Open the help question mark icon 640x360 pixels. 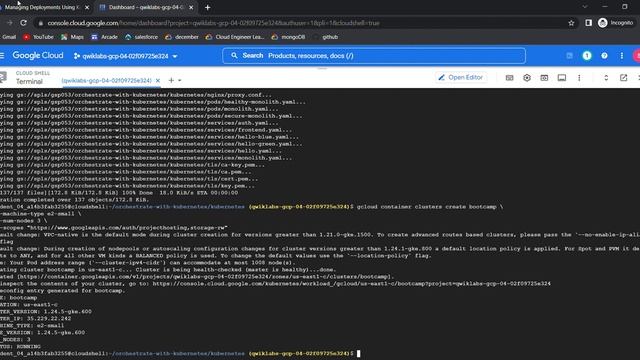point(604,56)
